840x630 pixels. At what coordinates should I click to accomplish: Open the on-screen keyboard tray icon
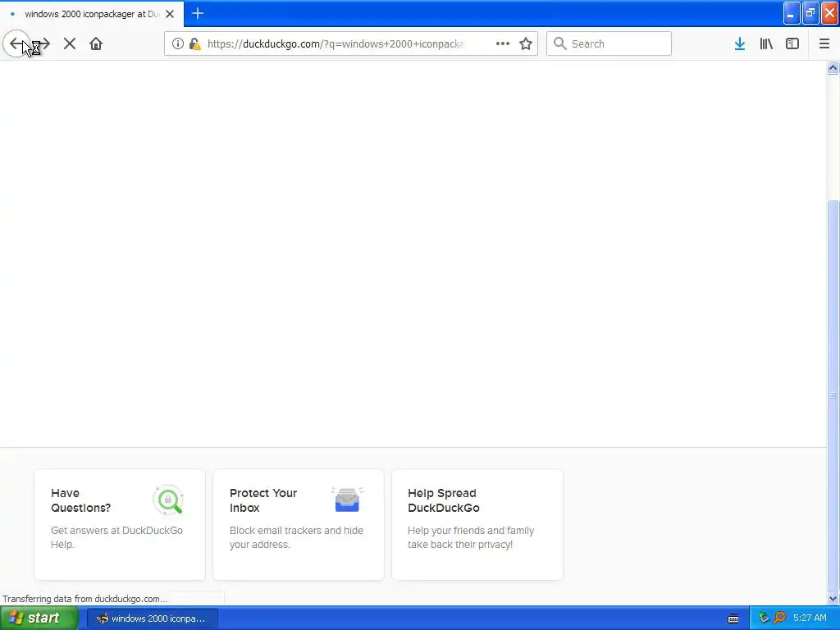[733, 619]
